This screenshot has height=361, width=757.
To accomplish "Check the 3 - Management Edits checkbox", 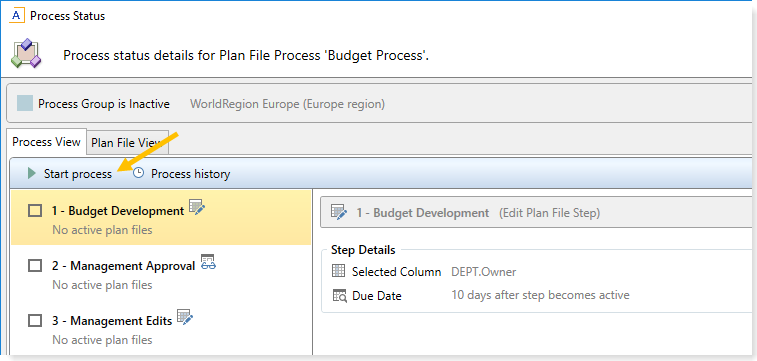I will 35,320.
